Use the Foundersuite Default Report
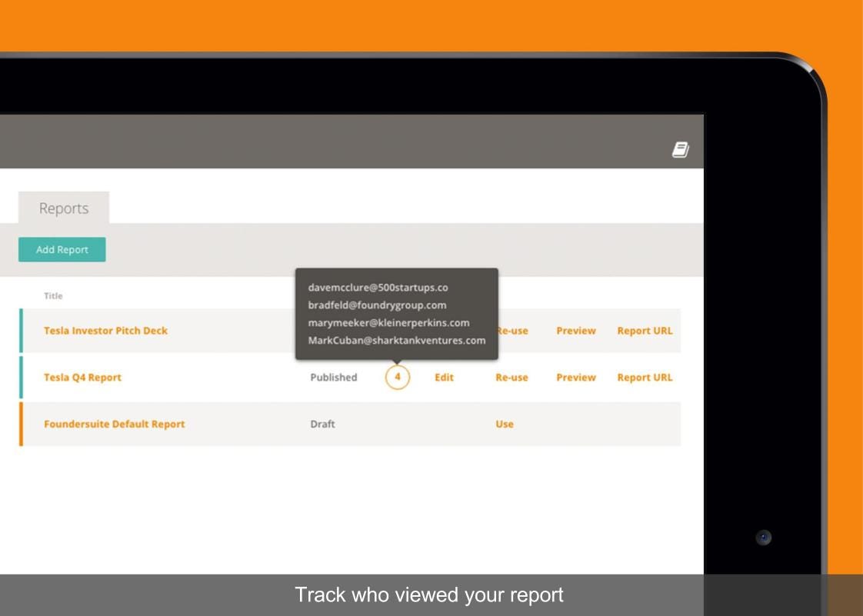 click(505, 424)
